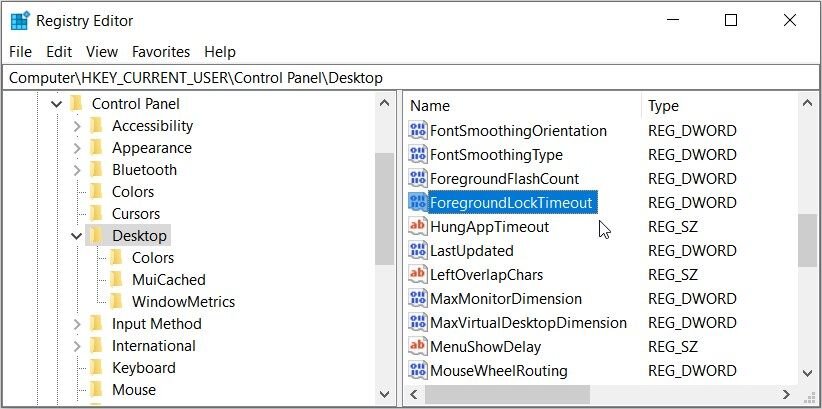Select the DWORD icon for LastUpdated
The image size is (822, 409).
(417, 251)
